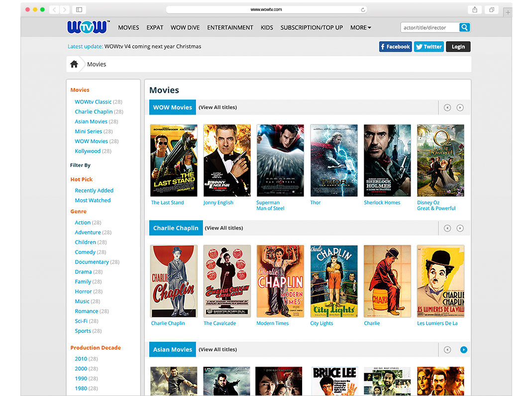
Task: Open the MORE dropdown menu
Action: [x=360, y=27]
